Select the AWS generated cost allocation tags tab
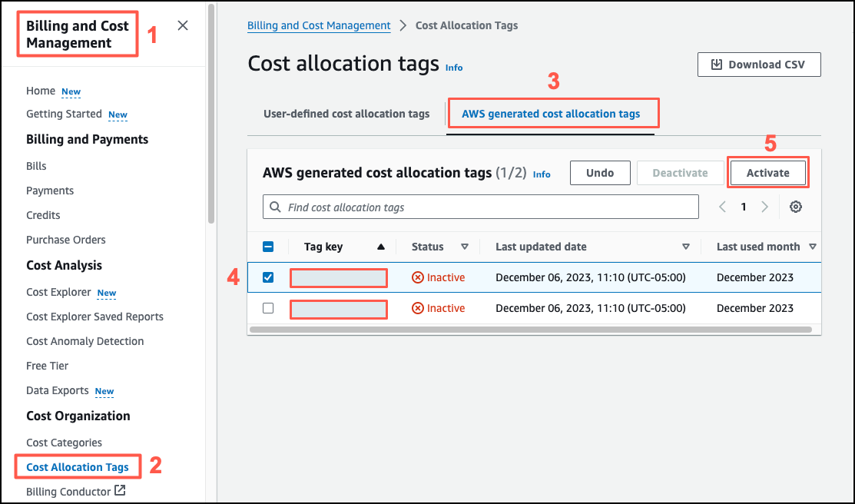The width and height of the screenshot is (855, 504). [x=552, y=113]
